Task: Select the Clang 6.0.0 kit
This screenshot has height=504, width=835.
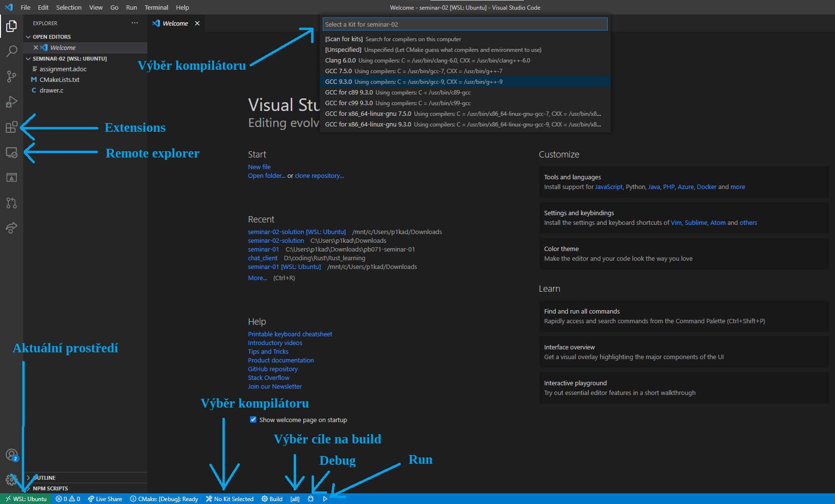Action: (465, 61)
